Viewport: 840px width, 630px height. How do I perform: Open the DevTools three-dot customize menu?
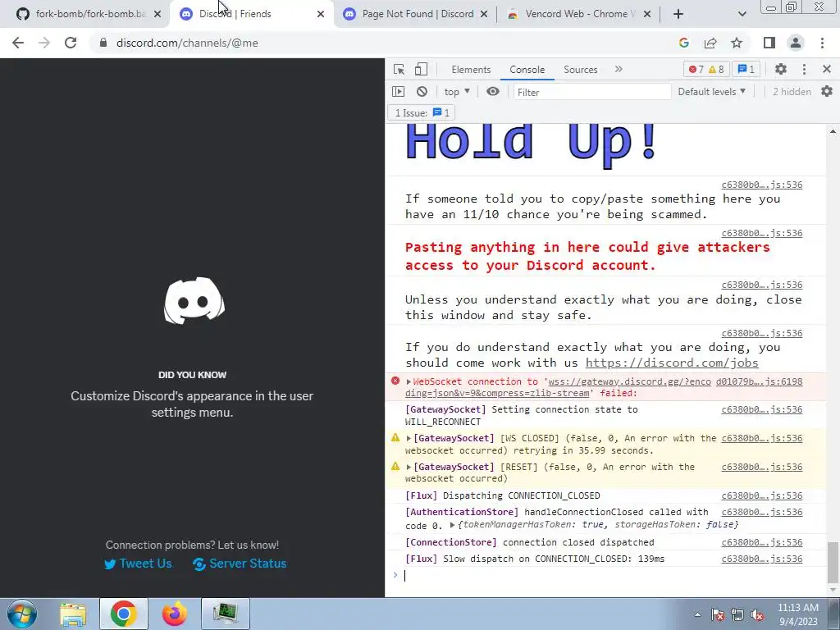804,69
